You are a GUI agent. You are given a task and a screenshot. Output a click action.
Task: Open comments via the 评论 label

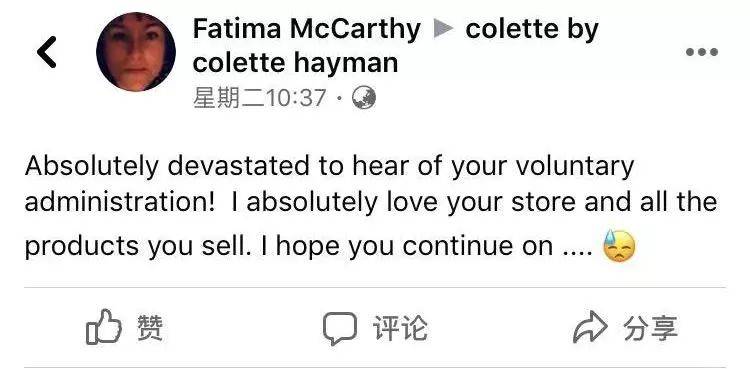400,328
